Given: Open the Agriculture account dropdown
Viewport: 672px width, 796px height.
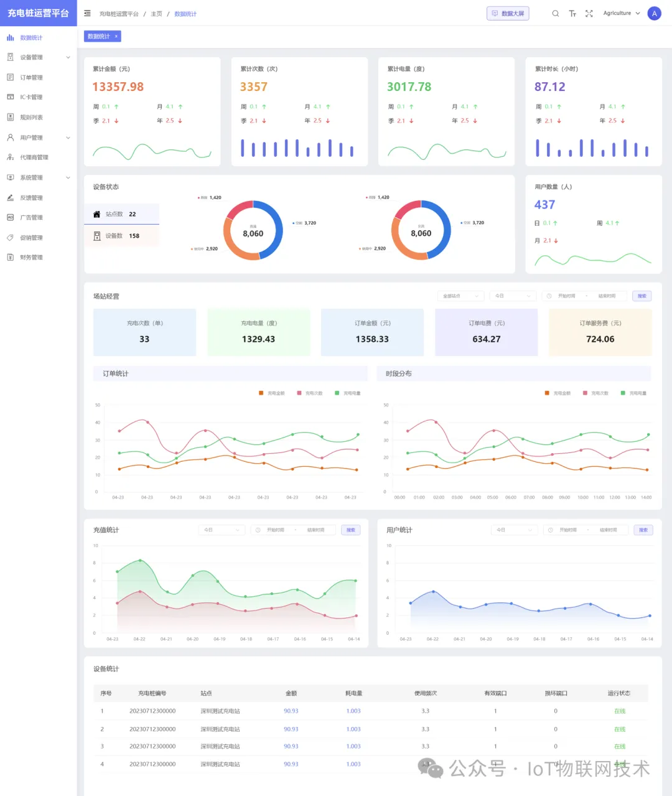Looking at the screenshot, I should (622, 13).
